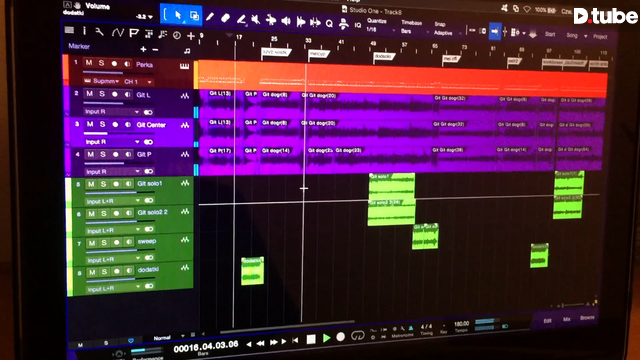640x360 pixels.
Task: Solo the Git L track
Action: [x=102, y=94]
